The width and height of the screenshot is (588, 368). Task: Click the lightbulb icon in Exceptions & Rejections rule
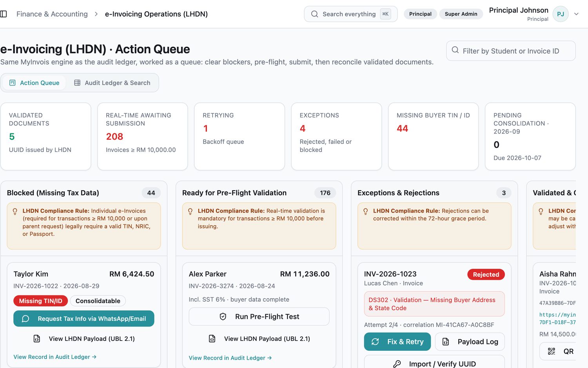[x=365, y=211]
